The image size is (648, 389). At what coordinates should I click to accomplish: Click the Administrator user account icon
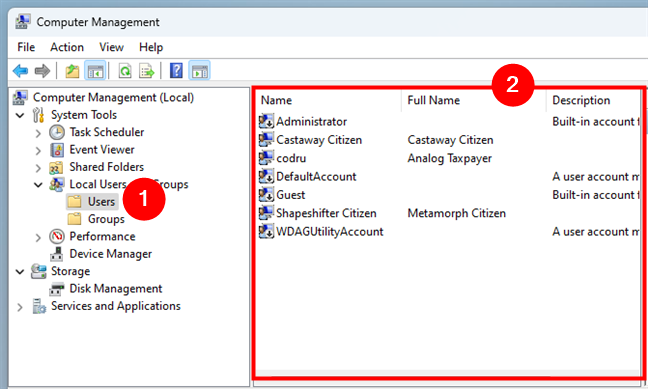pos(266,121)
